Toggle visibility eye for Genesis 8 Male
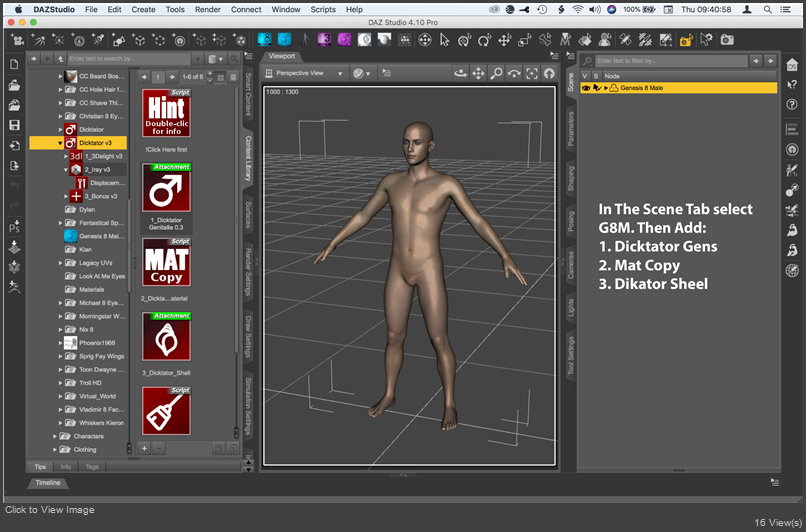Image resolution: width=806 pixels, height=532 pixels. 585,88
